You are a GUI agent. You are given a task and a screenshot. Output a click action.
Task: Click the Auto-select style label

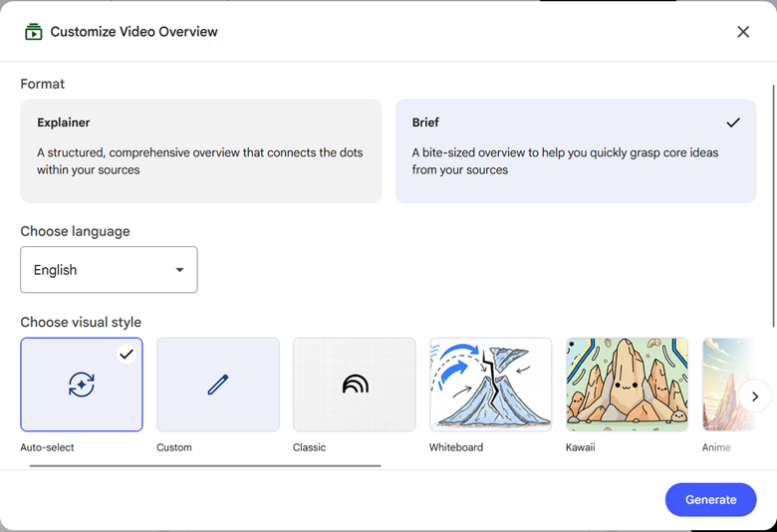click(47, 447)
